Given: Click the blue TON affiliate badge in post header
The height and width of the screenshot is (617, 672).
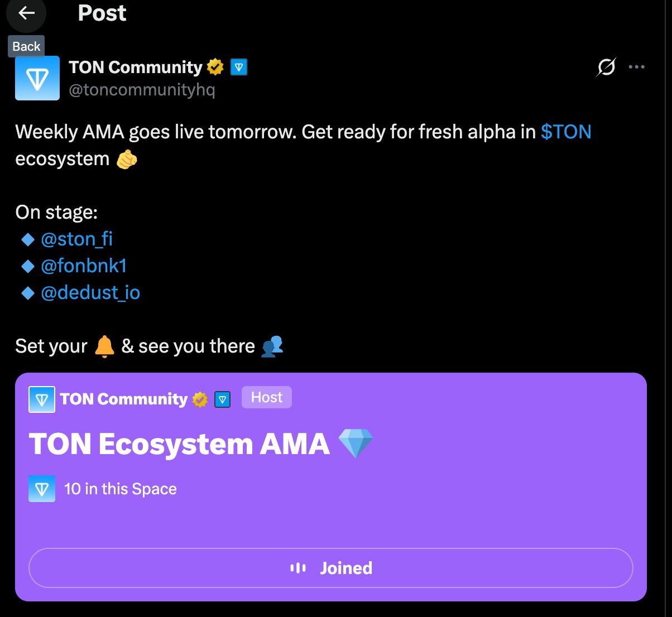Looking at the screenshot, I should pyautogui.click(x=239, y=67).
